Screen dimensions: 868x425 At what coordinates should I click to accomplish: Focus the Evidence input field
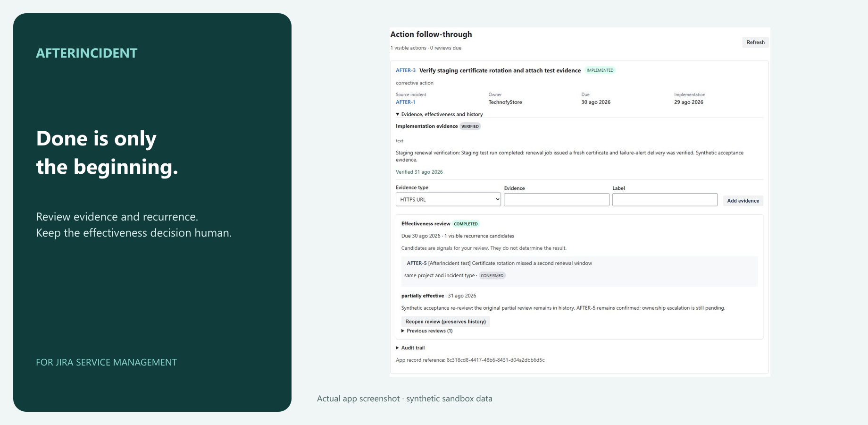(557, 200)
